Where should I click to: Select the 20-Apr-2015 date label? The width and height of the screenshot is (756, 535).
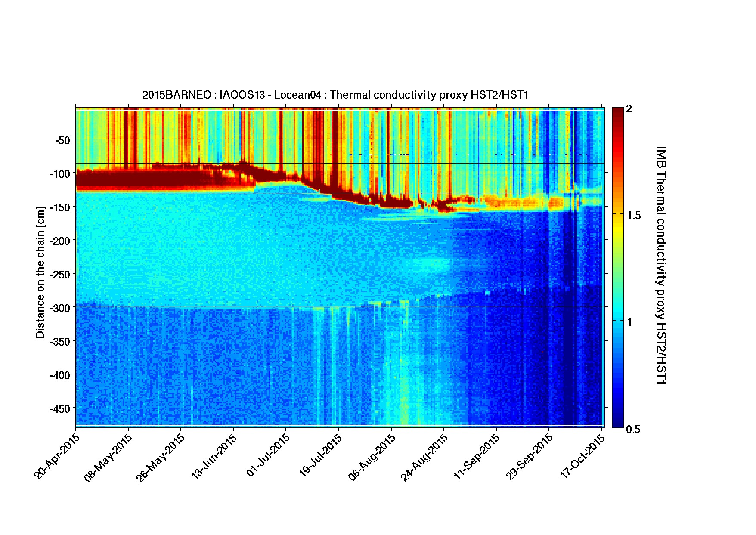57,456
